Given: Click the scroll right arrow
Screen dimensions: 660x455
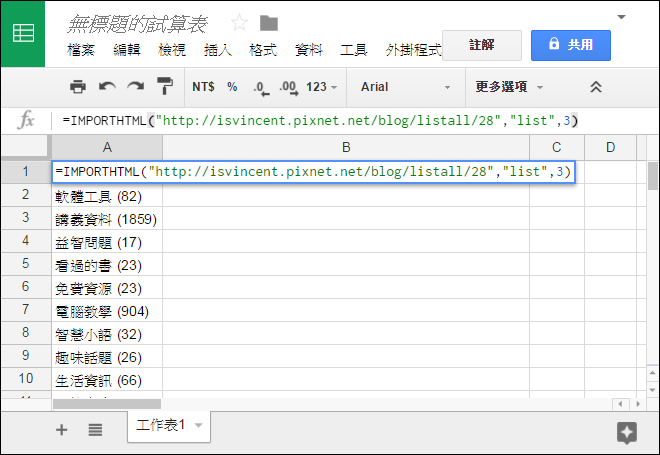Looking at the screenshot, I should pos(638,404).
